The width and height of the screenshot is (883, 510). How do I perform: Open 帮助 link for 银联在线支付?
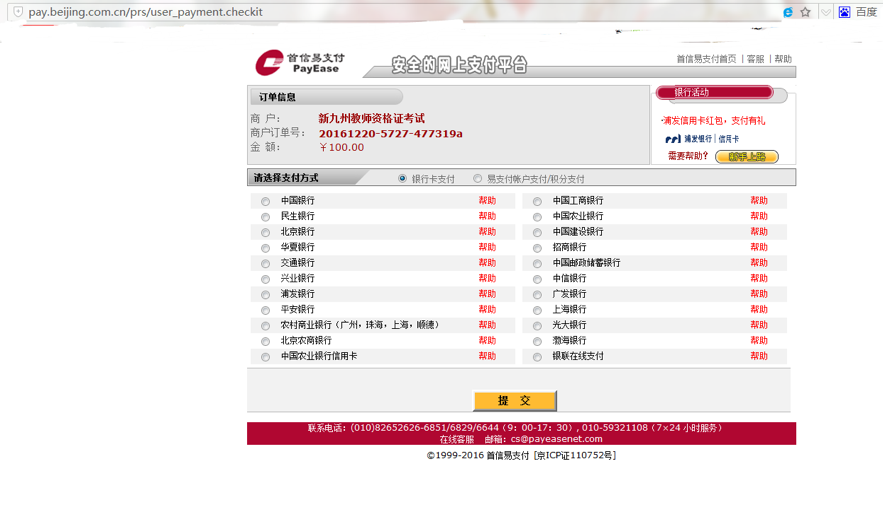759,356
